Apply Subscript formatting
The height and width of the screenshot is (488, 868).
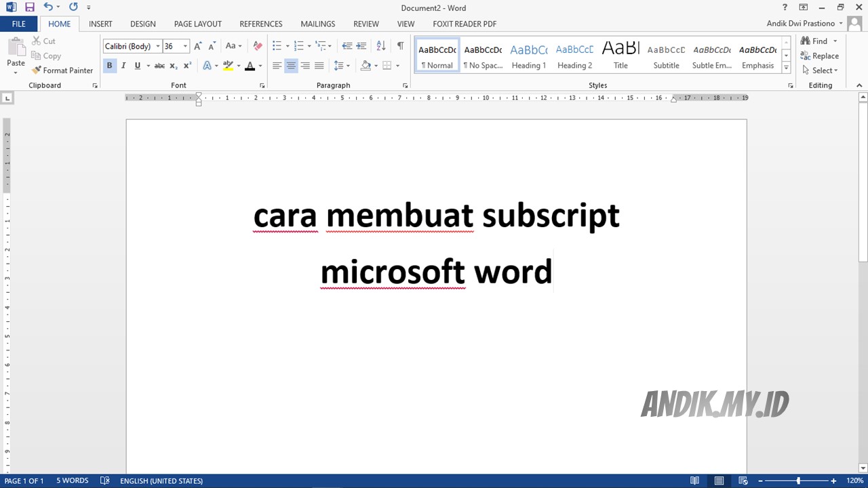pos(173,65)
